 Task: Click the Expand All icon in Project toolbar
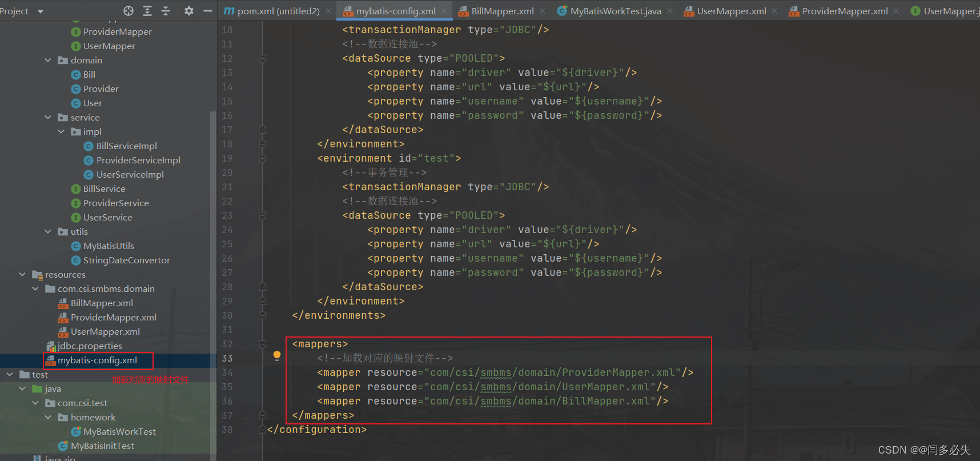point(147,11)
